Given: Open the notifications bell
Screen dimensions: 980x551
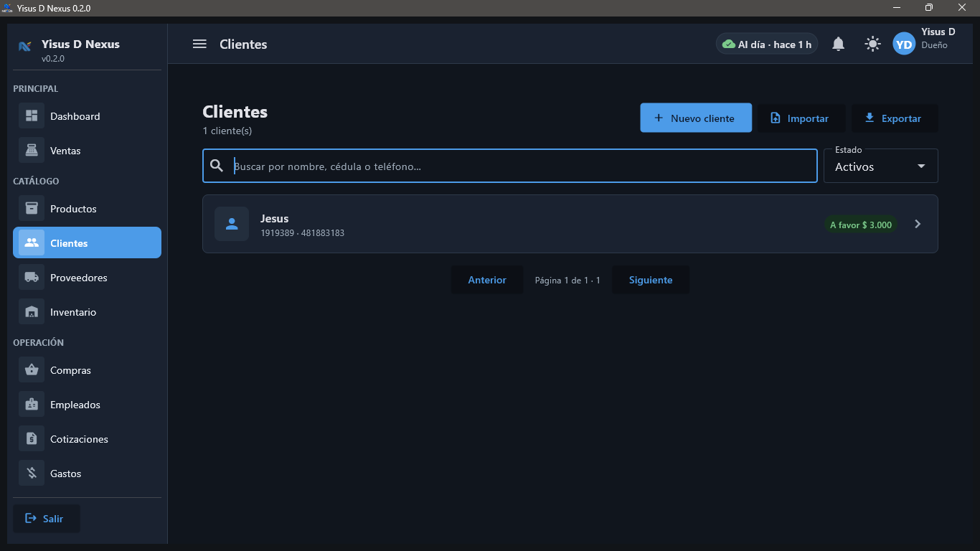Looking at the screenshot, I should pyautogui.click(x=838, y=44).
